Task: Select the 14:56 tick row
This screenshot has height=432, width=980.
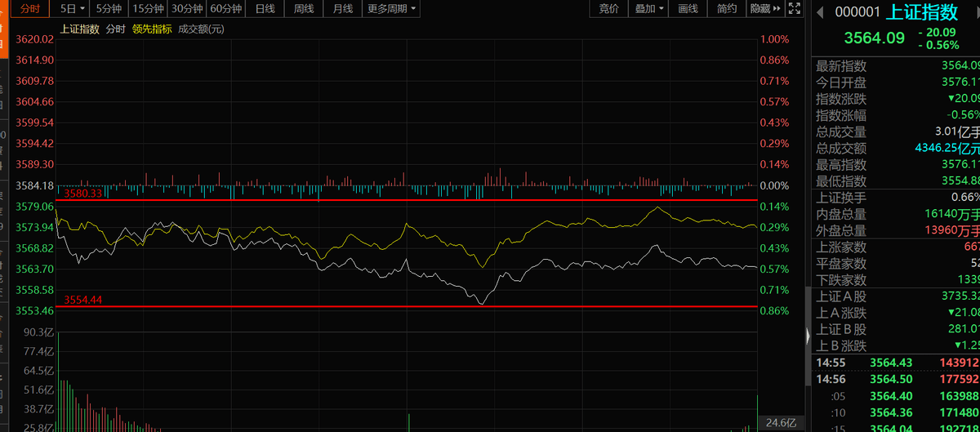Action: click(897, 379)
